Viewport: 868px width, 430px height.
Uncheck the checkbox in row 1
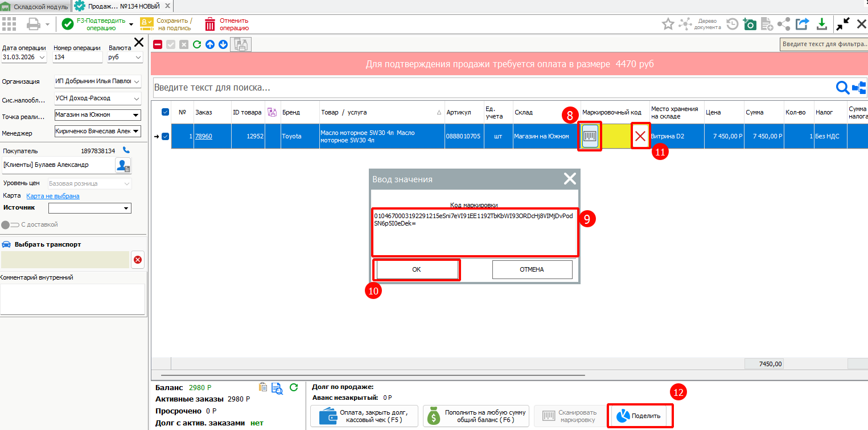165,136
